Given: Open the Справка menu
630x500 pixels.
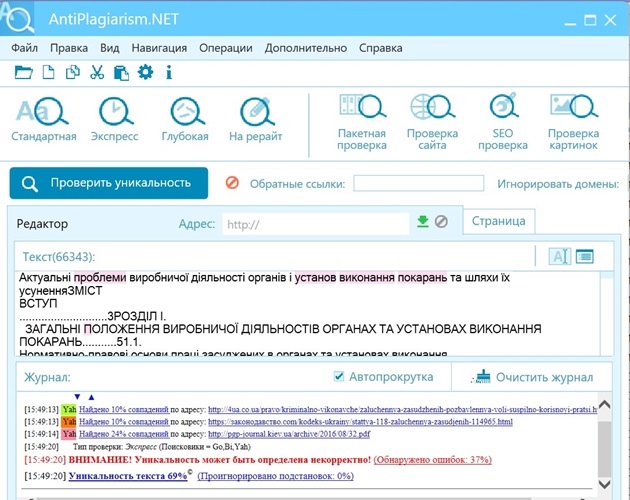Looking at the screenshot, I should coord(380,48).
